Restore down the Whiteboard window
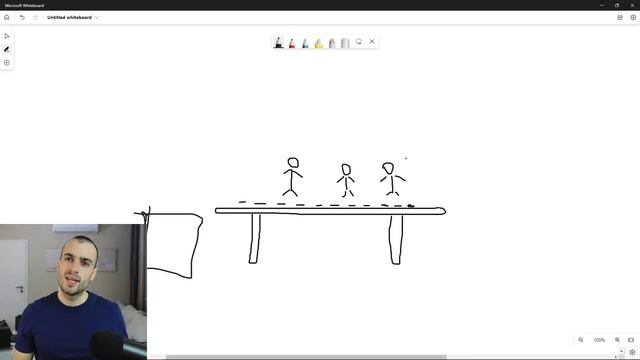640x360 pixels. [617, 5]
